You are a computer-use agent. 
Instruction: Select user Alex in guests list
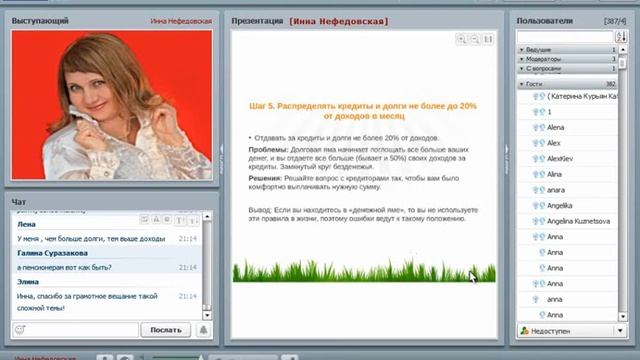click(553, 143)
